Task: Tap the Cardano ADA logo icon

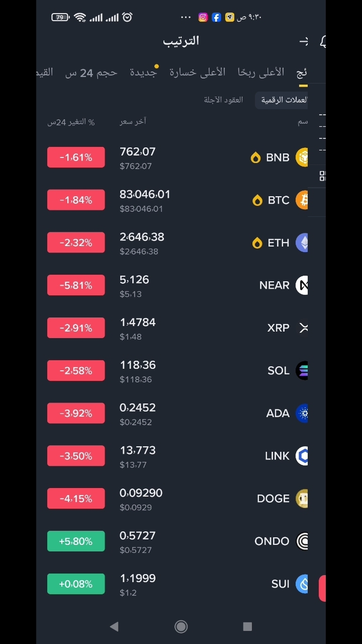Action: pyautogui.click(x=302, y=413)
